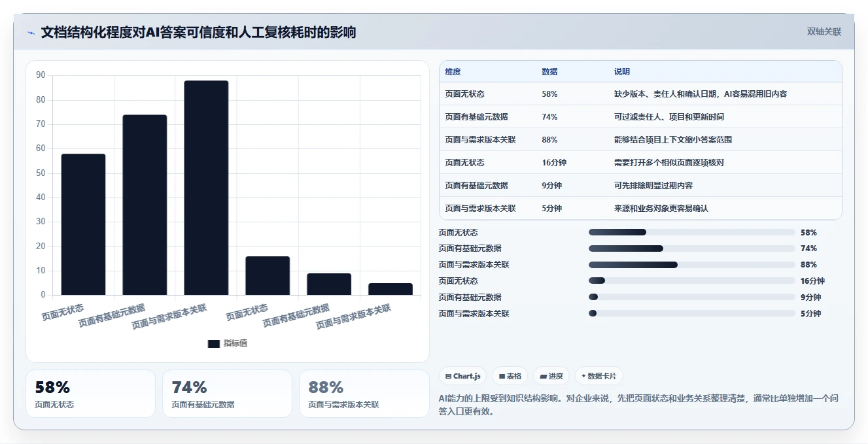Viewport: 868px width, 444px height.
Task: Click the progress icon in the 进度 chip
Action: tap(543, 377)
